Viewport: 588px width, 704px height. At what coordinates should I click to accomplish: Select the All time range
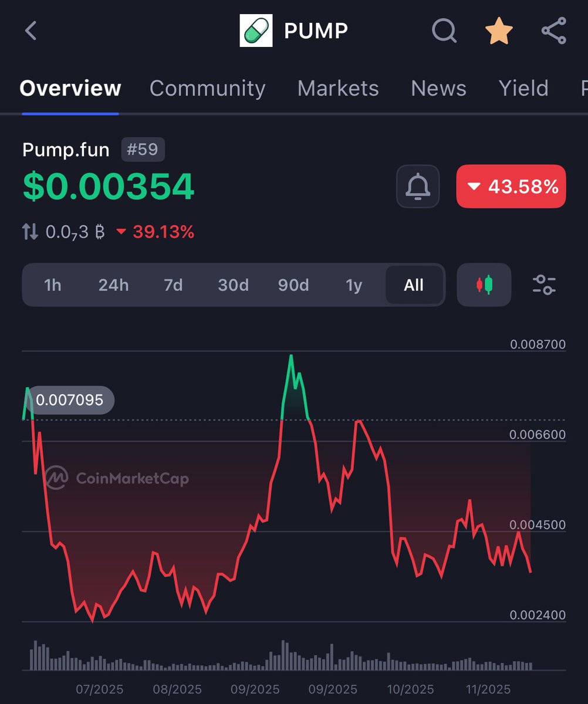click(x=414, y=285)
